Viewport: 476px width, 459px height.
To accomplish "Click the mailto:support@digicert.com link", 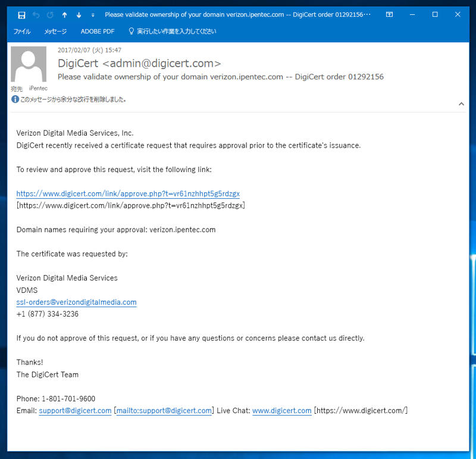I will 164,411.
